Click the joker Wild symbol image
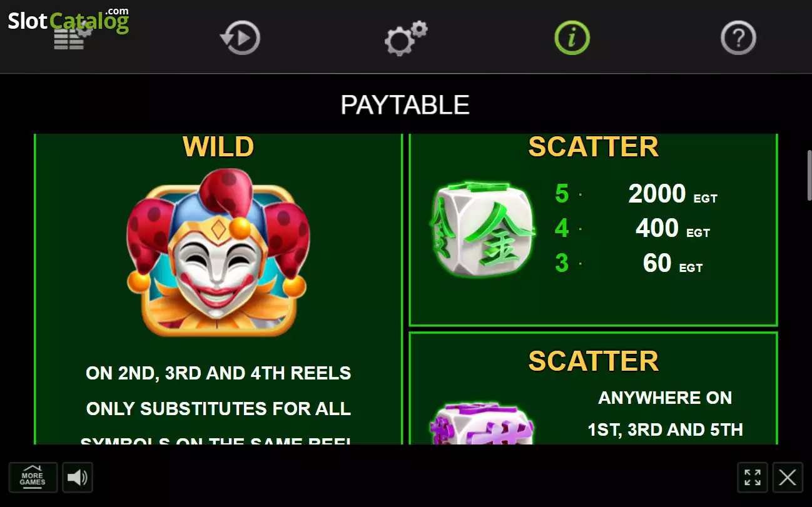The image size is (812, 507). tap(218, 252)
